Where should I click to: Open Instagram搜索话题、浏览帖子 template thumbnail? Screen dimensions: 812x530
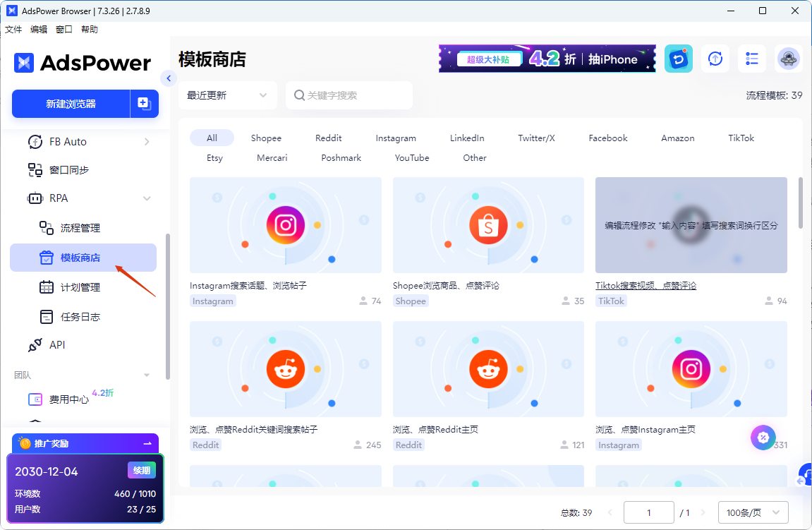tap(285, 225)
